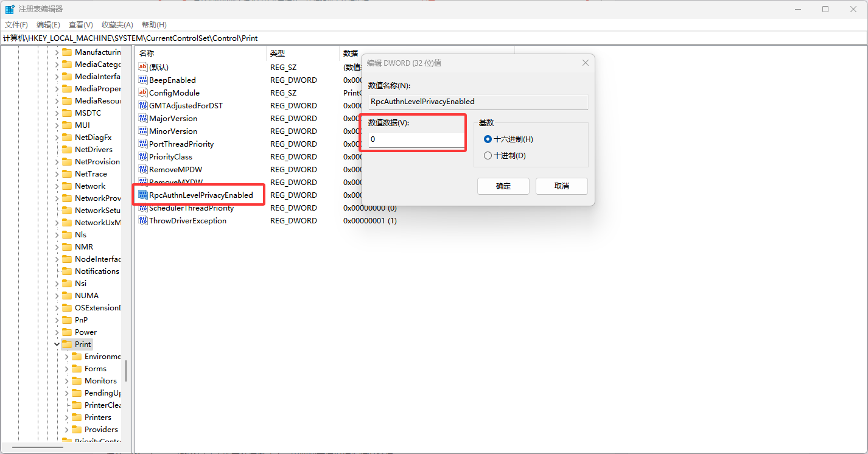Click the Registry Editor app icon in title bar
This screenshot has width=868, height=454.
(x=10, y=9)
